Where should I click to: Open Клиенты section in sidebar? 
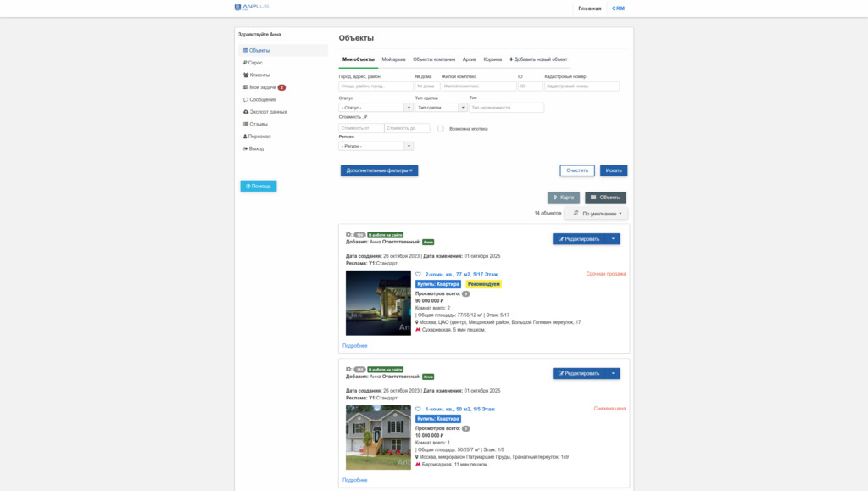pyautogui.click(x=259, y=75)
